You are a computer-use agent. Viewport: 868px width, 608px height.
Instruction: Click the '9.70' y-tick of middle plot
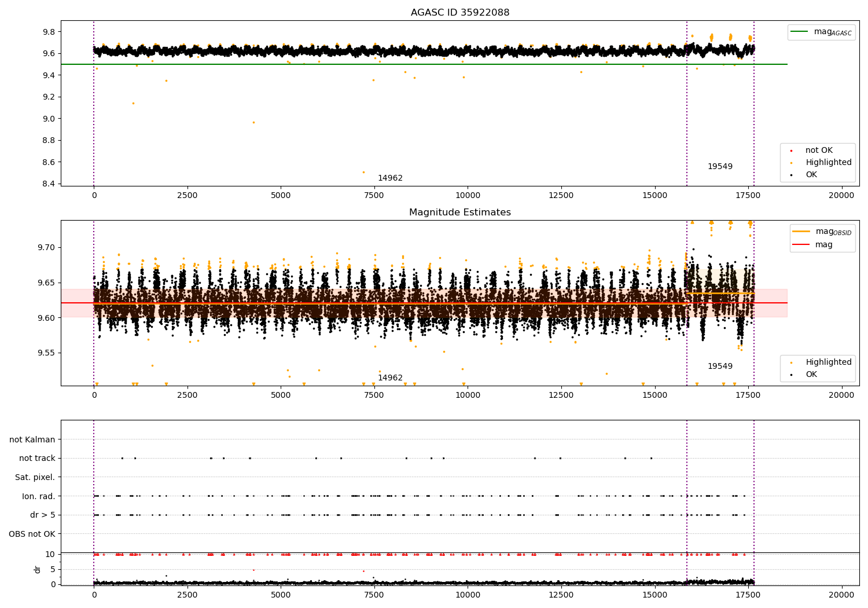(x=46, y=248)
